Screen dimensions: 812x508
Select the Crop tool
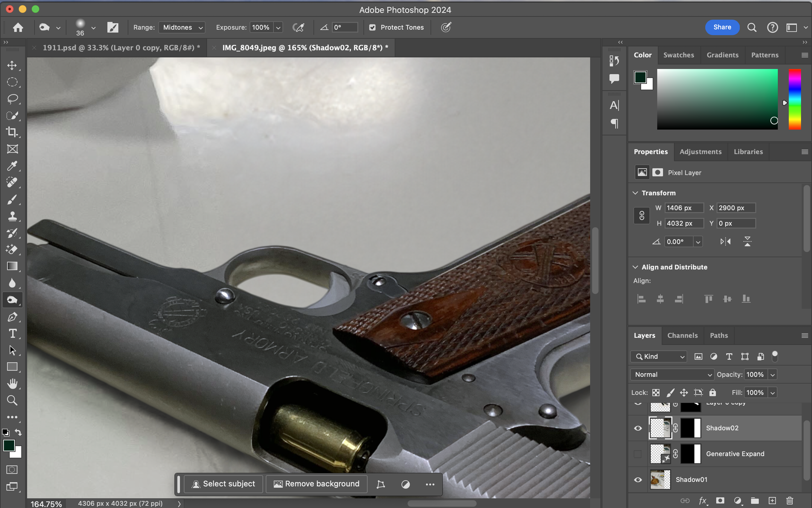click(x=12, y=132)
